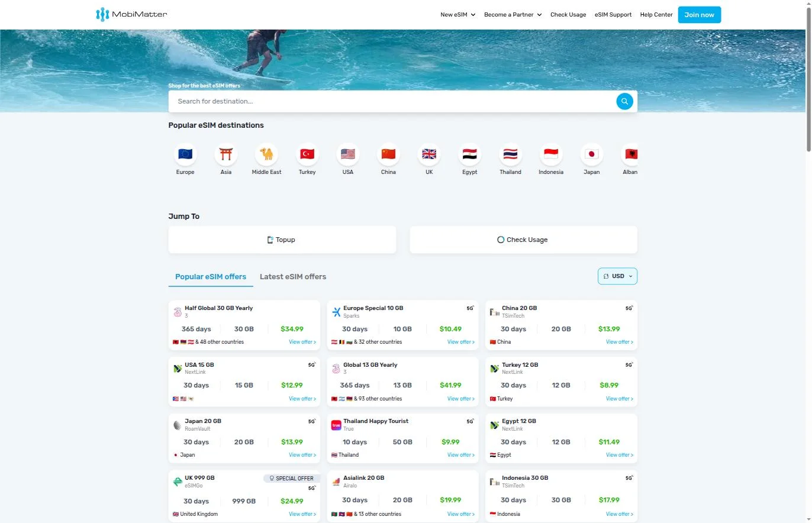Viewport: 812px width, 523px height.
Task: Open the New eSIM dropdown menu
Action: click(458, 15)
